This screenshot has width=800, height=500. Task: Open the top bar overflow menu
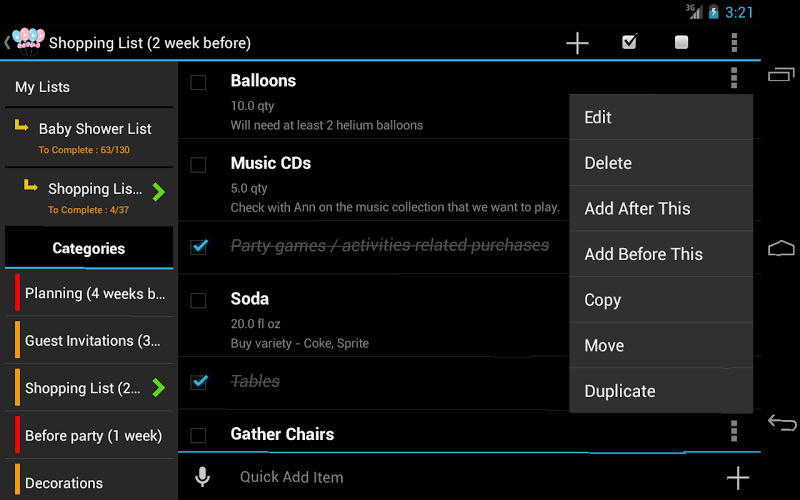734,43
